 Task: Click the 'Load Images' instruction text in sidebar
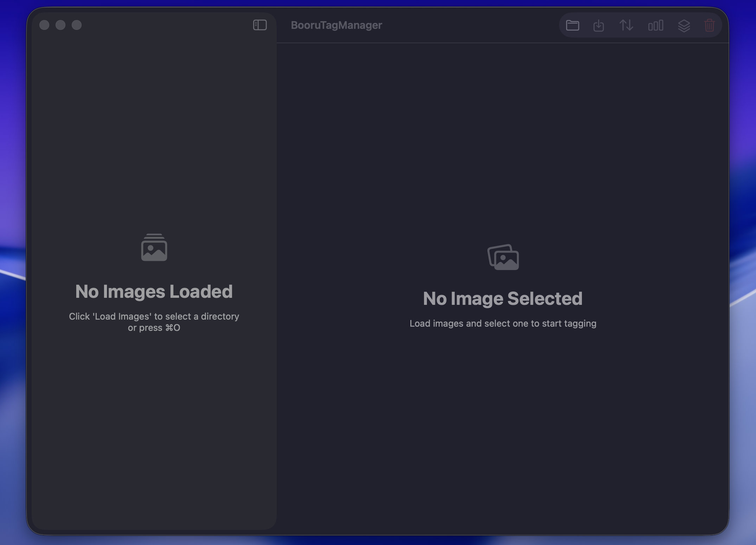click(154, 322)
